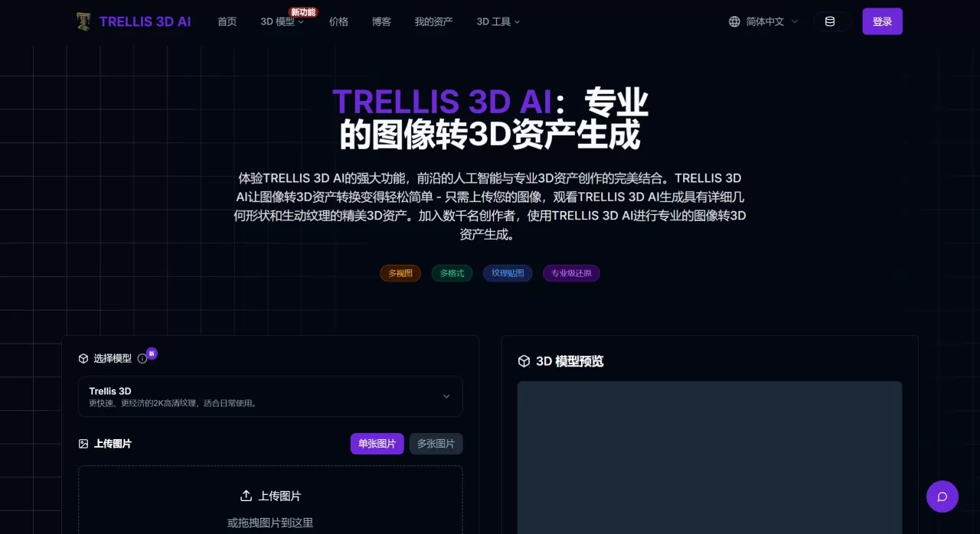Switch to 多张图片 upload mode
This screenshot has width=980, height=534.
coord(436,444)
